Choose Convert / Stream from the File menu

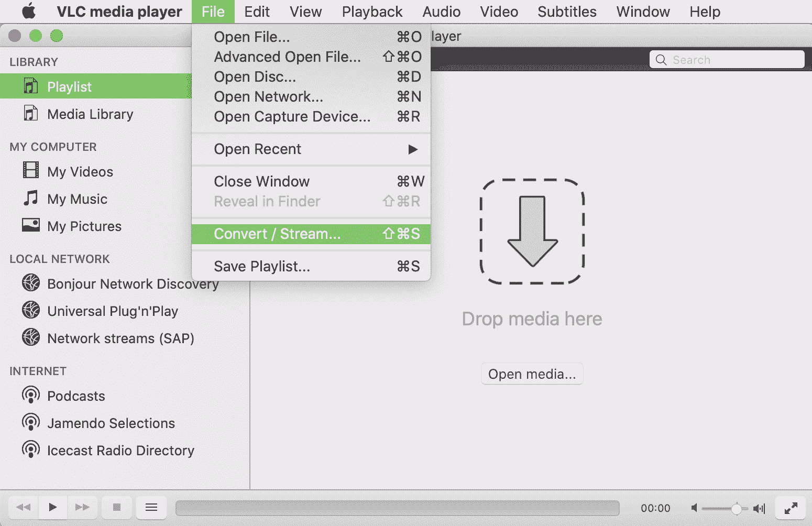[311, 234]
